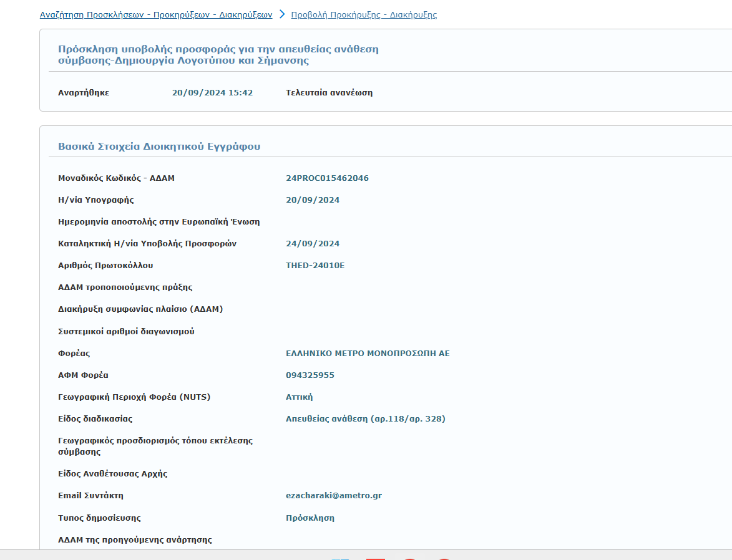Click the 'Αριθμός Πρωτοκόλλου' label
732x560 pixels.
pos(105,265)
